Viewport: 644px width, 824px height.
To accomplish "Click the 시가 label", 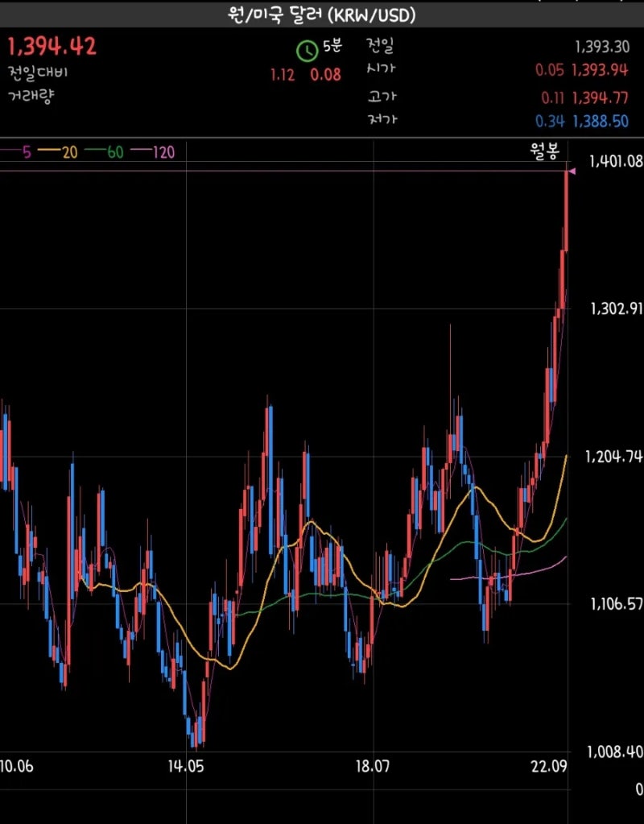I will click(382, 68).
